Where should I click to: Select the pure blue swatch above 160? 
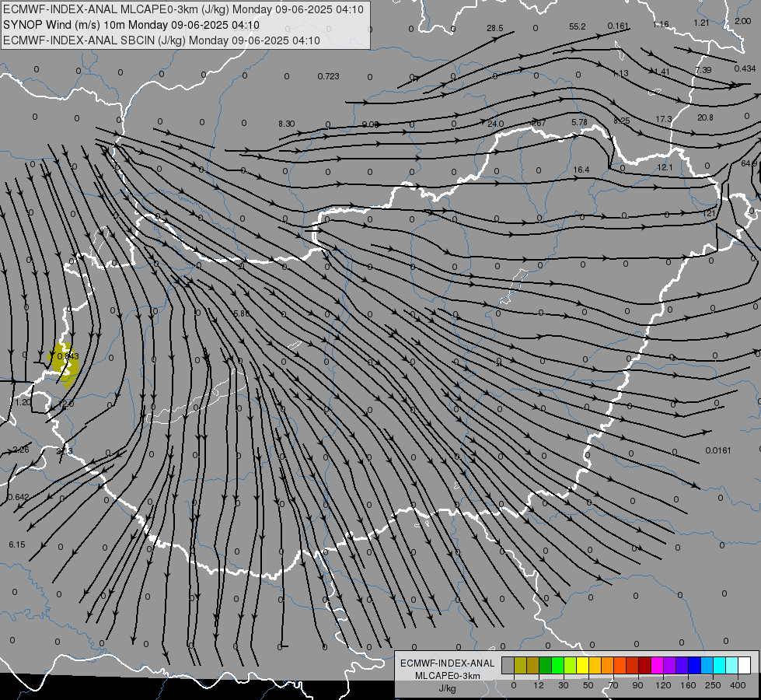[695, 665]
